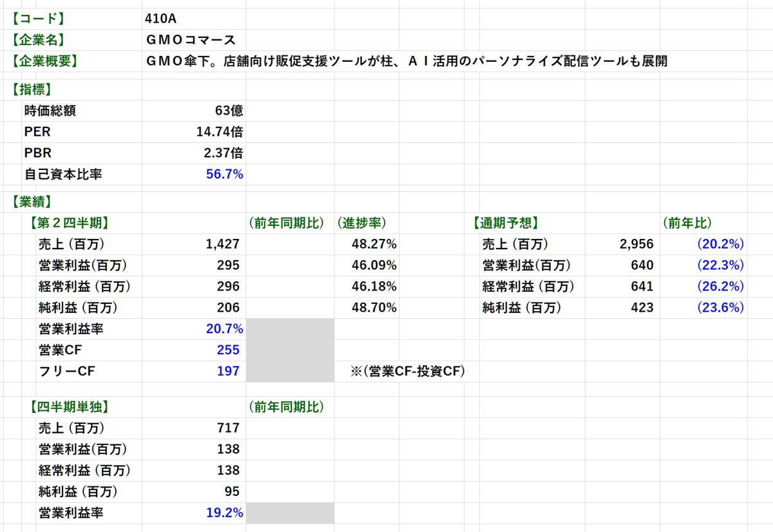Click the 641 ordinary profit forecast
This screenshot has width=773, height=532.
tap(642, 287)
